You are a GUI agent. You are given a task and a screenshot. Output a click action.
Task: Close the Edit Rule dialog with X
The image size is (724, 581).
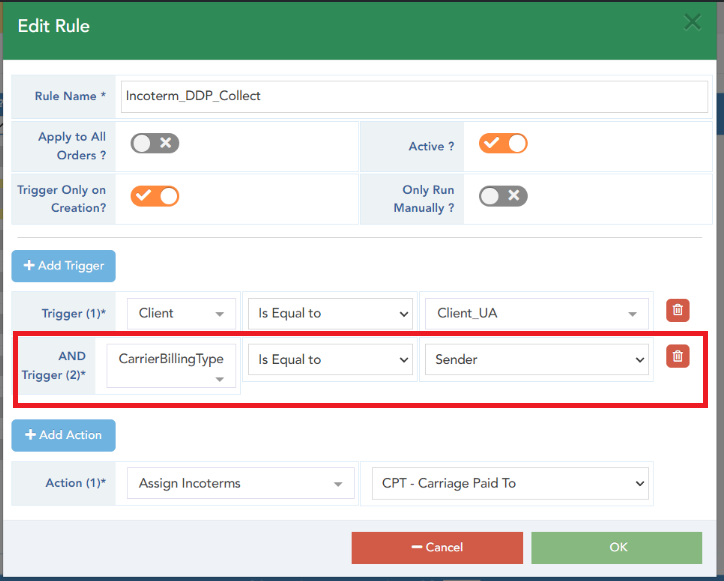pyautogui.click(x=691, y=22)
